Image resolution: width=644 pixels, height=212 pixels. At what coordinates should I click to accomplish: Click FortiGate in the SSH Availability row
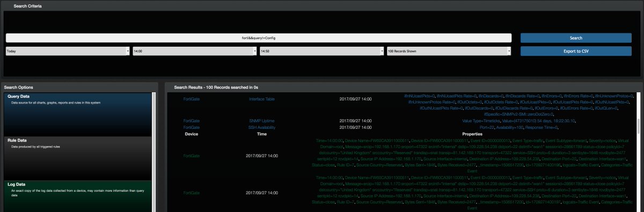192,127
